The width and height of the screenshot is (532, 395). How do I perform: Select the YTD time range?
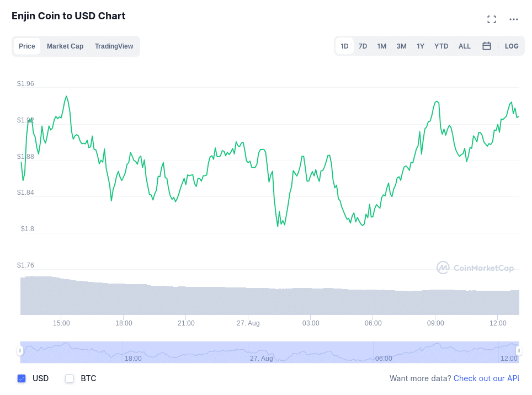pyautogui.click(x=441, y=46)
